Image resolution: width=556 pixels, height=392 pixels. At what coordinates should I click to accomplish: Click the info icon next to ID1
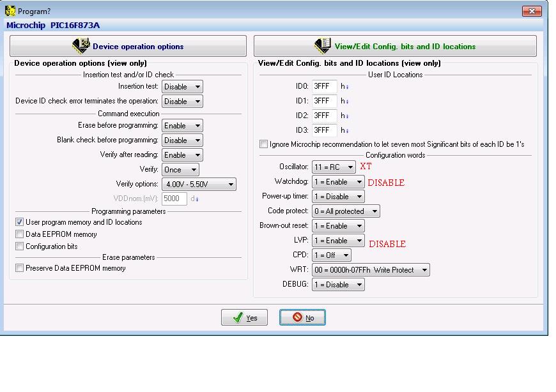pos(347,102)
